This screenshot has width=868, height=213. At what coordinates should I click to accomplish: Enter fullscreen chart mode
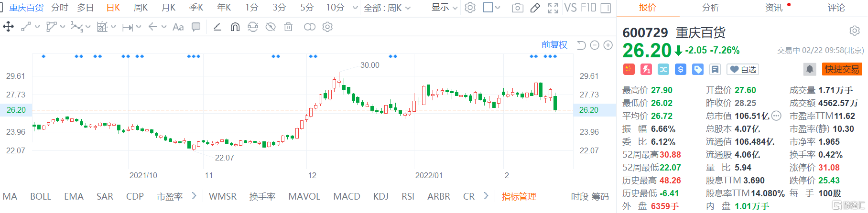point(553,8)
